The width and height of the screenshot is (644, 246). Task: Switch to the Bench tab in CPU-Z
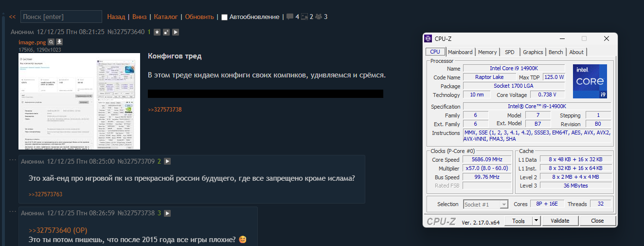[556, 52]
